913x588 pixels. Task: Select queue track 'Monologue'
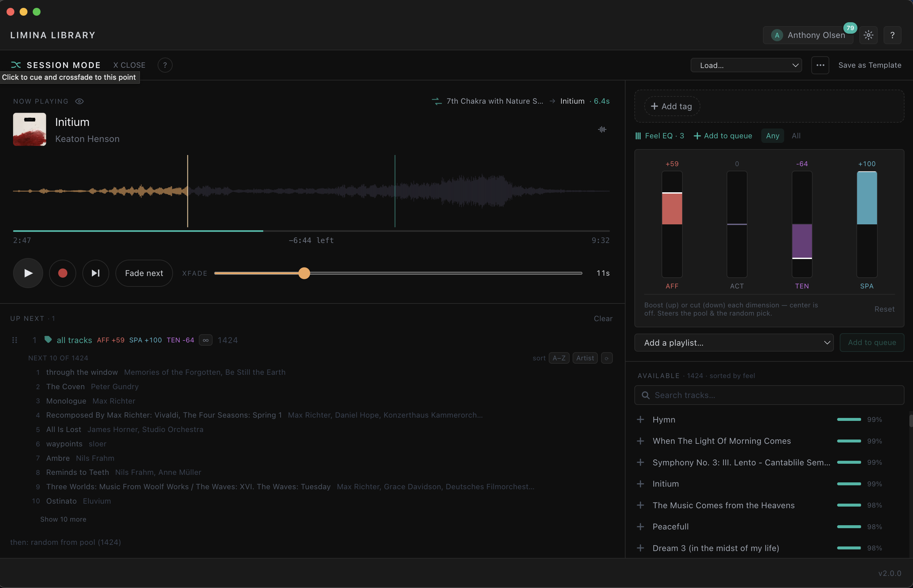(x=66, y=401)
